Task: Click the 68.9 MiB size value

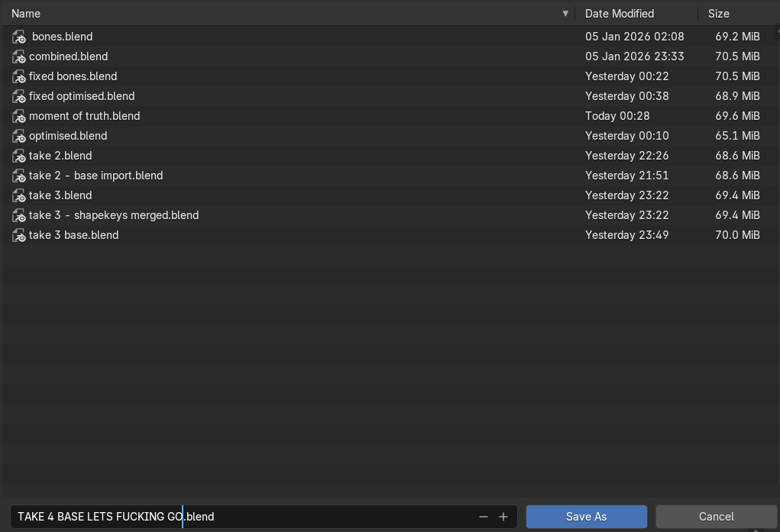Action: tap(737, 96)
